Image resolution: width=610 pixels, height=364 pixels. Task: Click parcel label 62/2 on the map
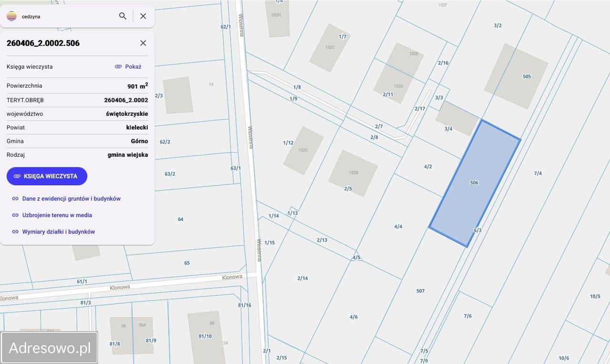pos(165,142)
